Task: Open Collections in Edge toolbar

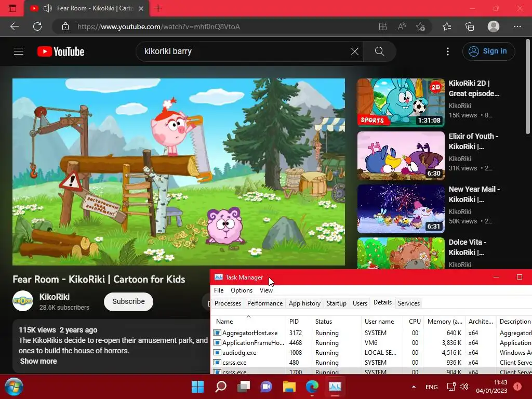Action: coord(470,26)
